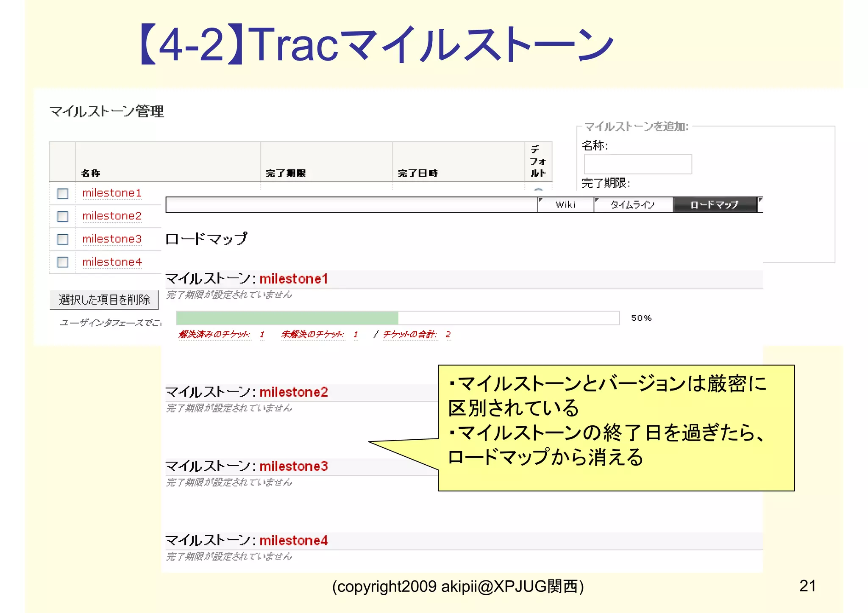This screenshot has width=868, height=613.
Task: Switch to the タイムライン tab
Action: click(x=633, y=205)
